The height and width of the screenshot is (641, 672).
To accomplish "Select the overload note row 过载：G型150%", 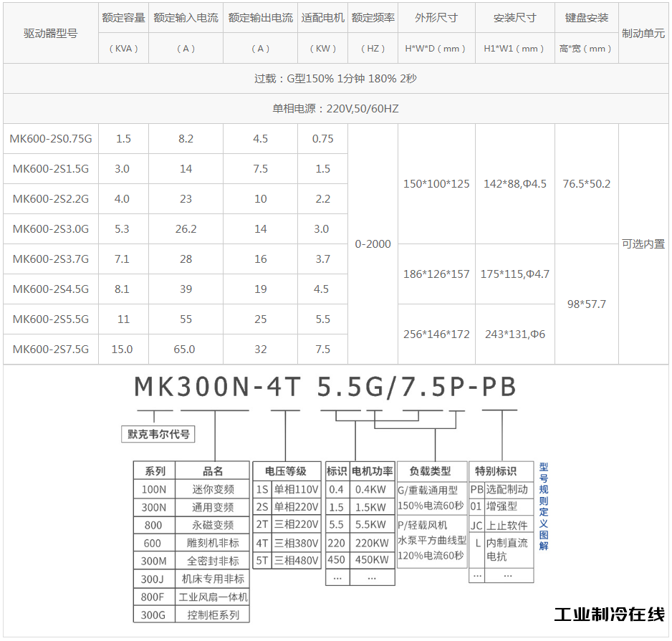I will (335, 78).
